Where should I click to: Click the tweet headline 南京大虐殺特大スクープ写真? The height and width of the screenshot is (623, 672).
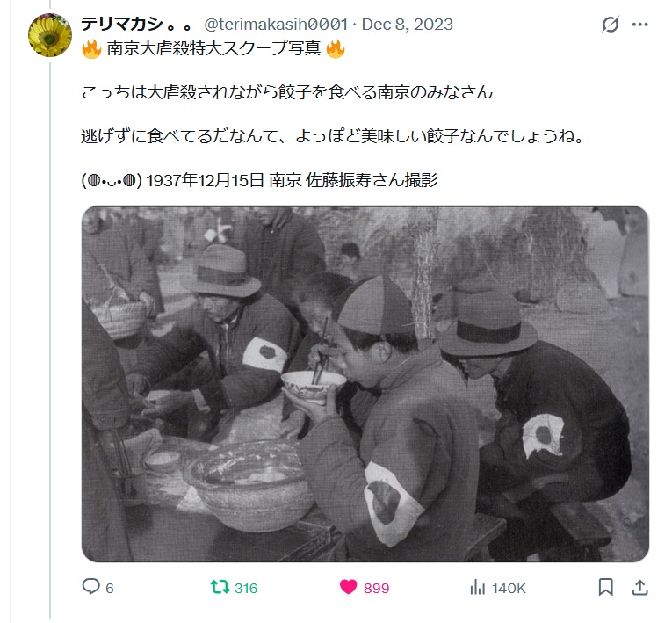[213, 48]
